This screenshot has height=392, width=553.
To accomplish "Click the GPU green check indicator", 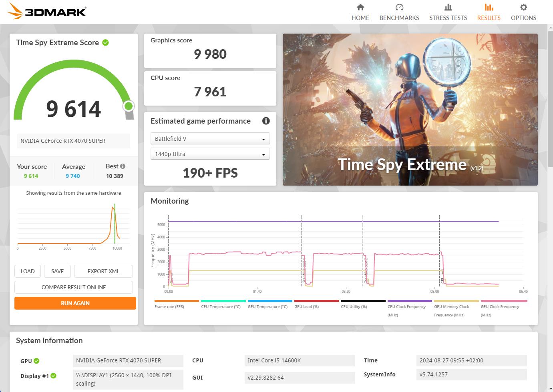I will (x=36, y=361).
